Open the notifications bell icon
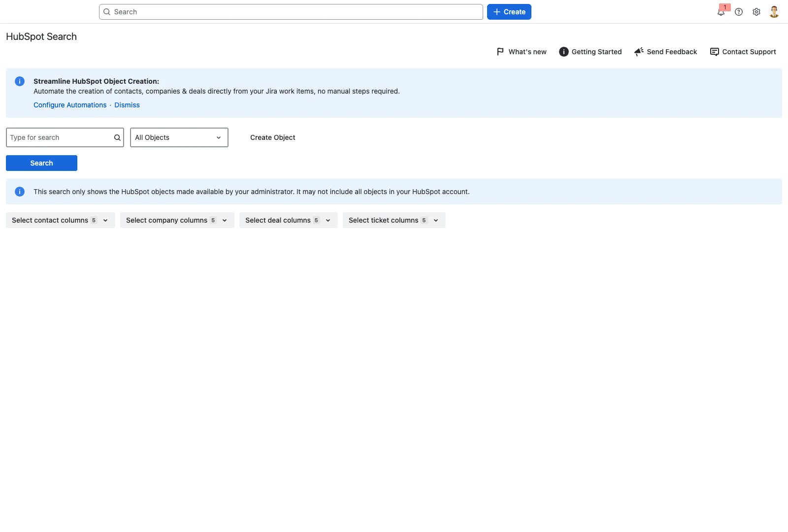 click(721, 12)
